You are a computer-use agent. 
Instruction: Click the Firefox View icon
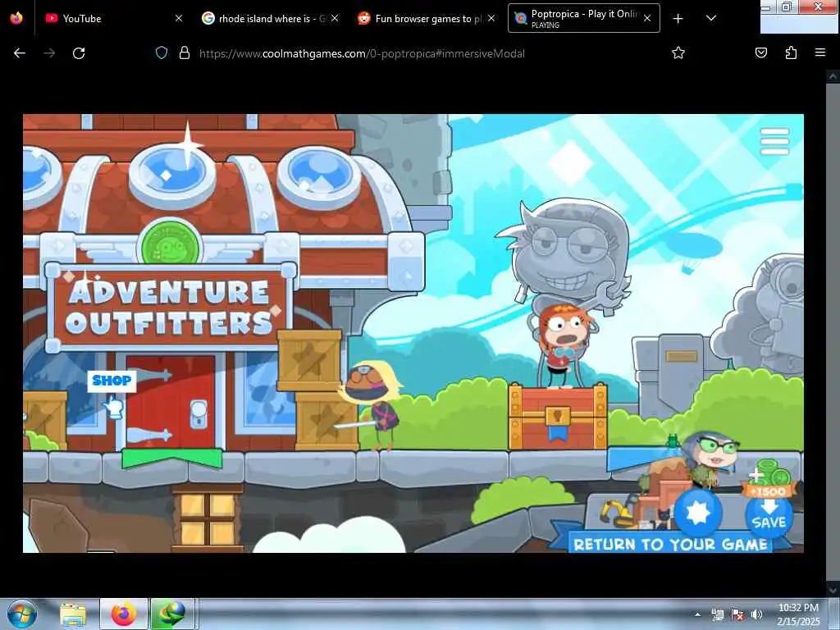[16, 18]
